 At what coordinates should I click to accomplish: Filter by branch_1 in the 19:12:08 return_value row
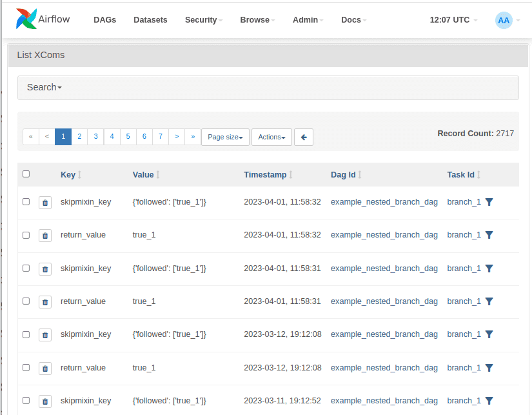489,368
